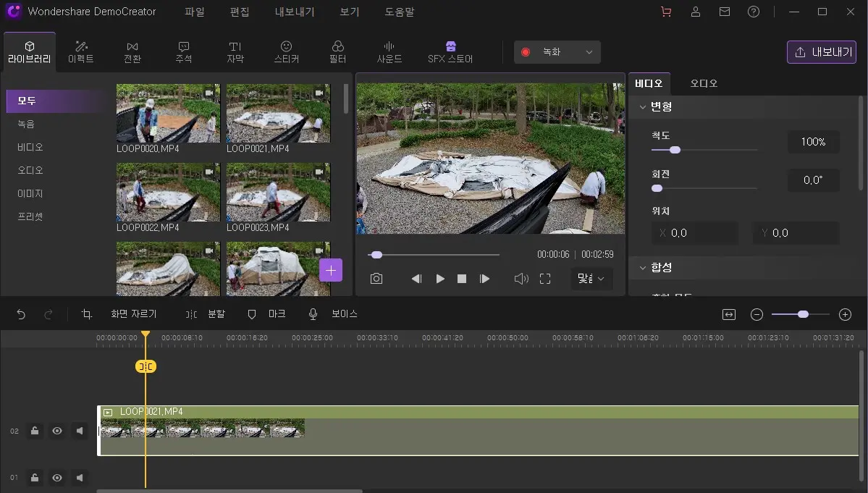The height and width of the screenshot is (493, 868).
Task: Open the 편집 menu
Action: [x=239, y=12]
